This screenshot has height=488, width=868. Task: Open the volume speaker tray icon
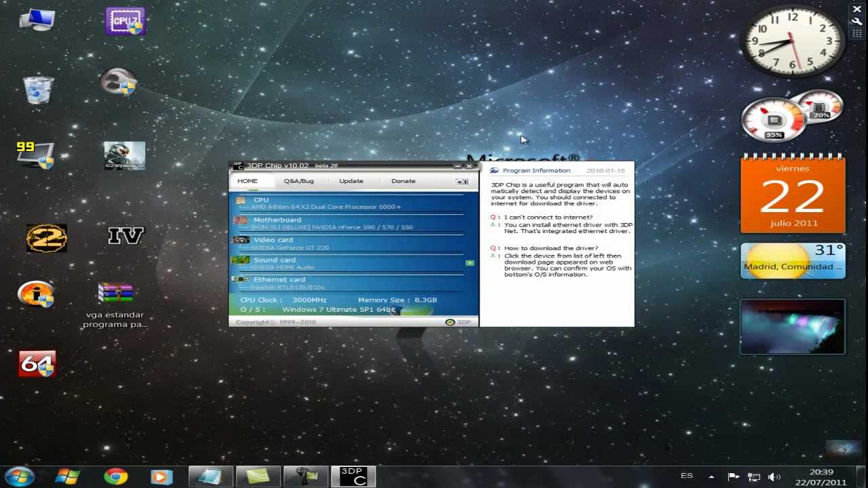774,476
